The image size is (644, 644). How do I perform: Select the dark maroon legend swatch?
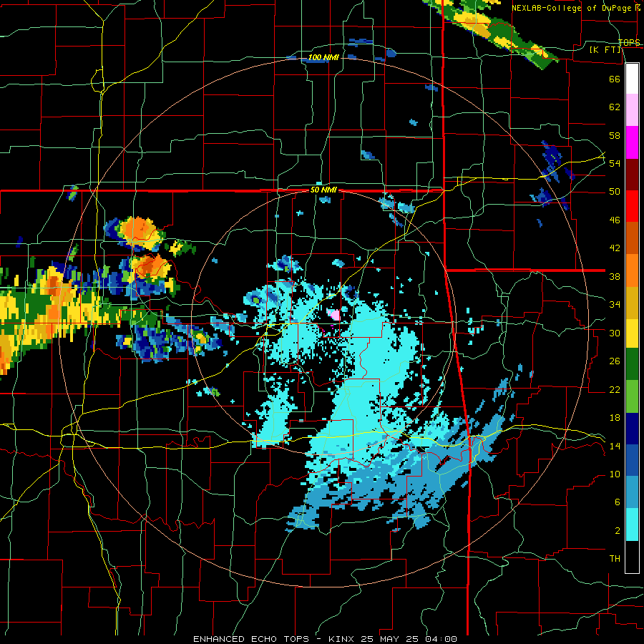point(632,174)
